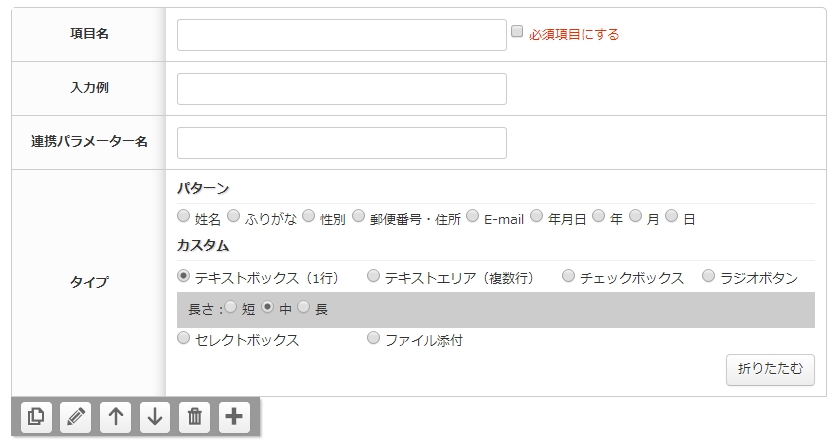Focus the 連携パラメーター名 input field
The width and height of the screenshot is (839, 446).
pos(342,143)
